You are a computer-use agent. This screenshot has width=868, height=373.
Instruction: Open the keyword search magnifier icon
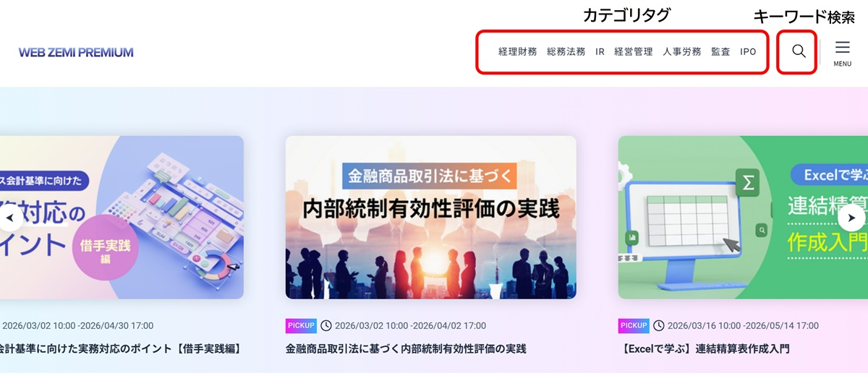(798, 51)
